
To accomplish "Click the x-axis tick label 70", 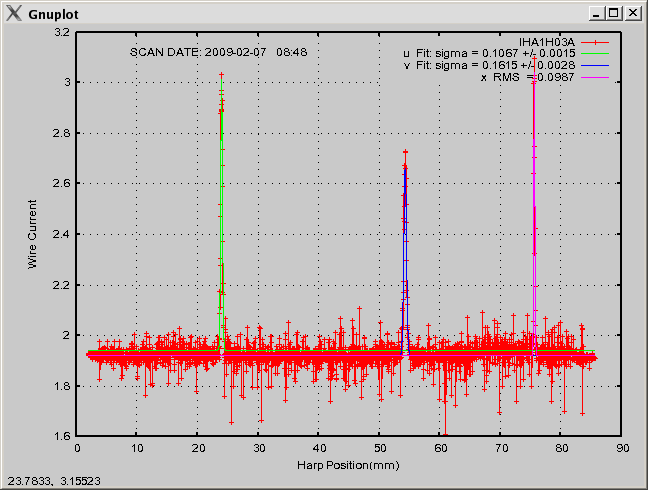I will (501, 448).
